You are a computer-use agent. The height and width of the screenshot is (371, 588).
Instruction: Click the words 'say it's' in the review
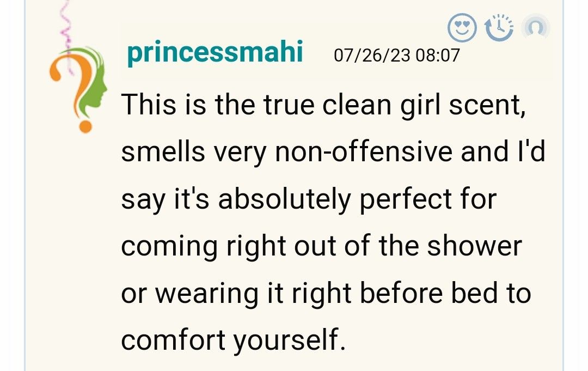coord(166,199)
